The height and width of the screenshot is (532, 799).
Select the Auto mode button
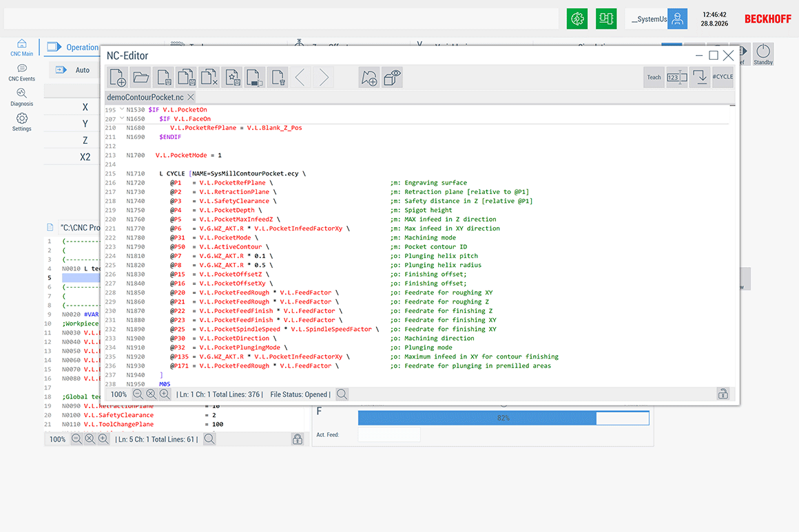pyautogui.click(x=74, y=70)
